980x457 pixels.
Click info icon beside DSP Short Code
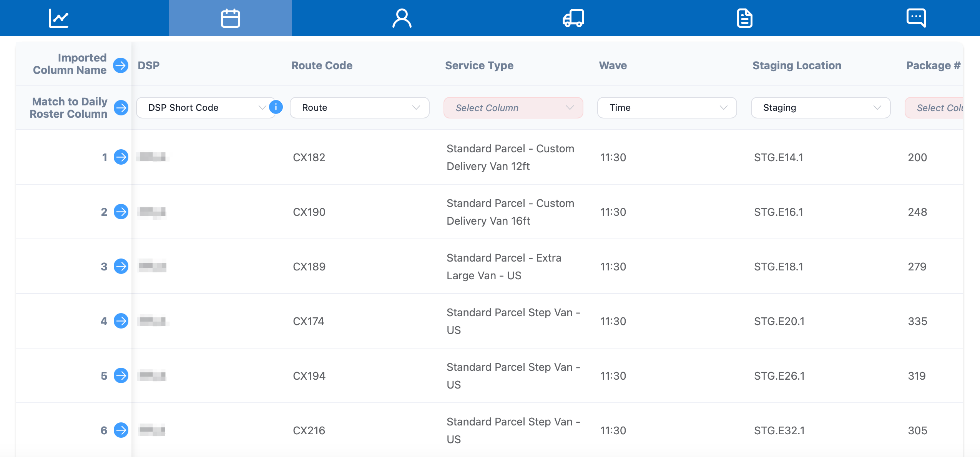tap(276, 107)
